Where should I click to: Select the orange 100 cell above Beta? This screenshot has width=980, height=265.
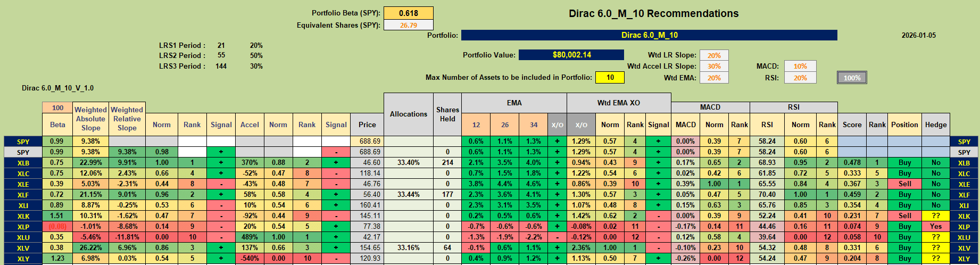click(x=57, y=107)
